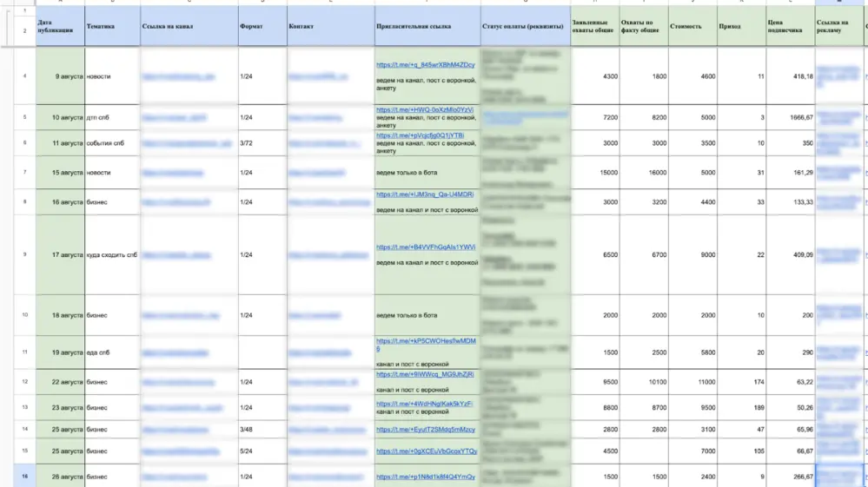Select the "события спб" topic cell
The height and width of the screenshot is (487, 868).
[x=112, y=143]
